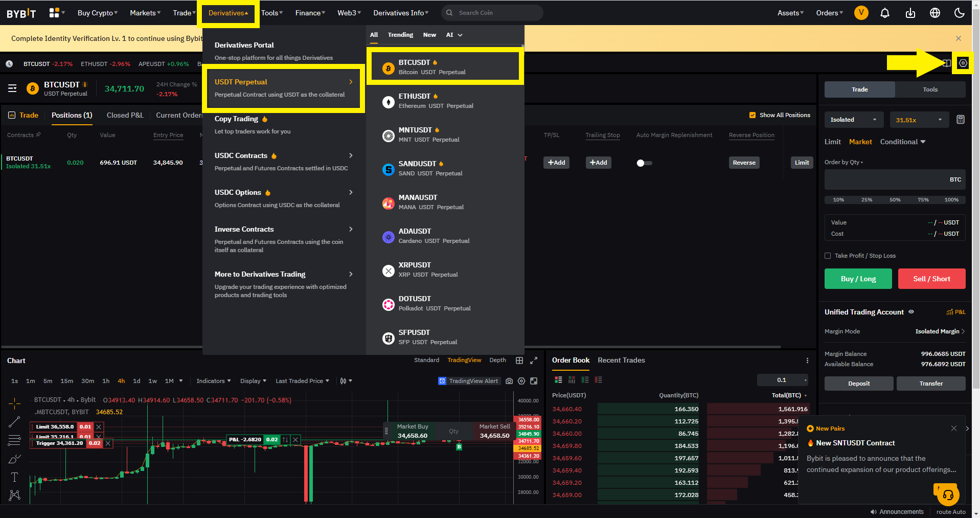The width and height of the screenshot is (980, 518).
Task: Open the calculator icon next to leverage
Action: [961, 120]
